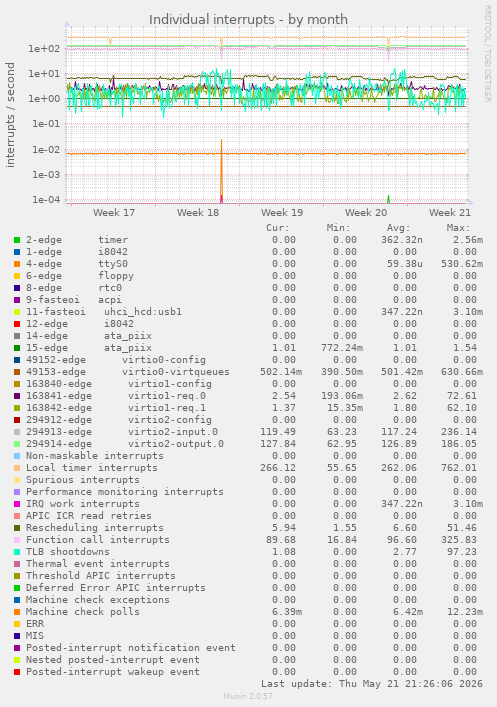This screenshot has height=707, width=497.
Task: Click the Max: column header
Action: pos(458,228)
